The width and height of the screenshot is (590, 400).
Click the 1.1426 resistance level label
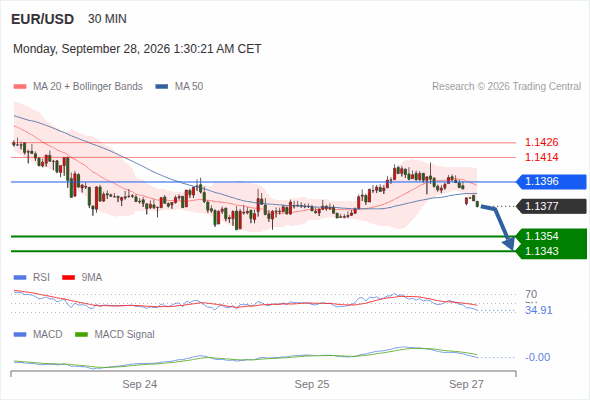541,142
